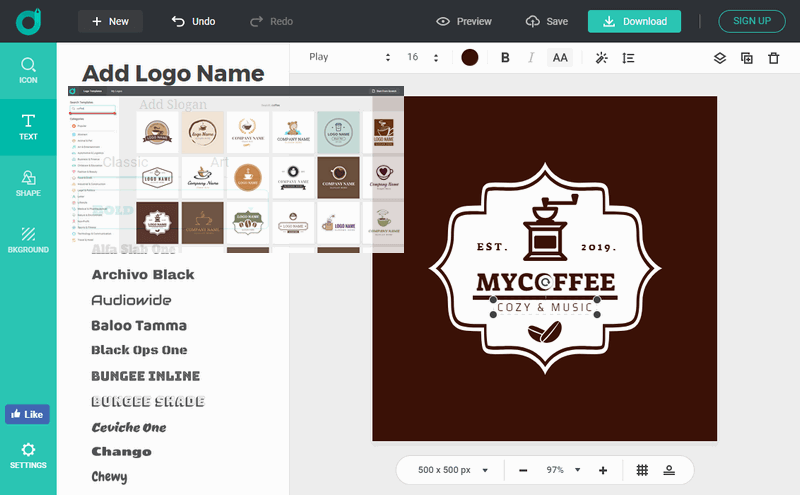Viewport: 800px width, 495px height.
Task: Open the Bkground panel in sidebar
Action: coord(28,239)
